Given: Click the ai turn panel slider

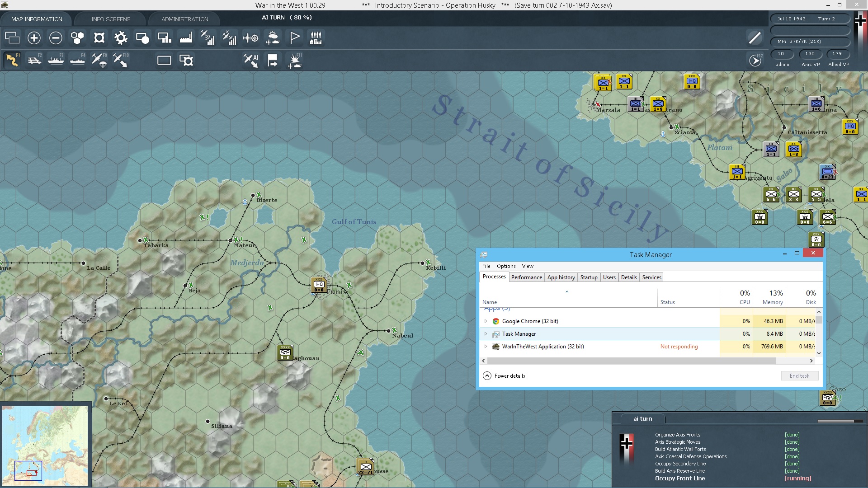Looking at the screenshot, I should [840, 421].
